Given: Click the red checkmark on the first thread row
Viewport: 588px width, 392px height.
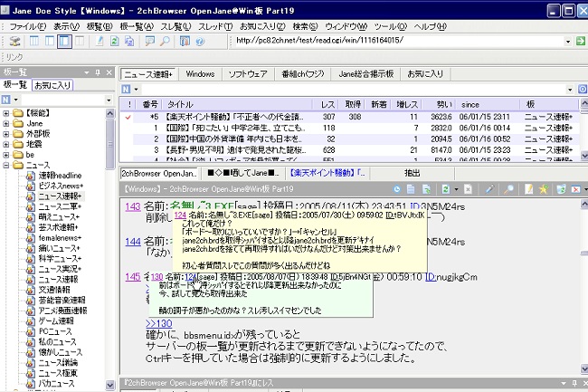Looking at the screenshot, I should pos(128,117).
